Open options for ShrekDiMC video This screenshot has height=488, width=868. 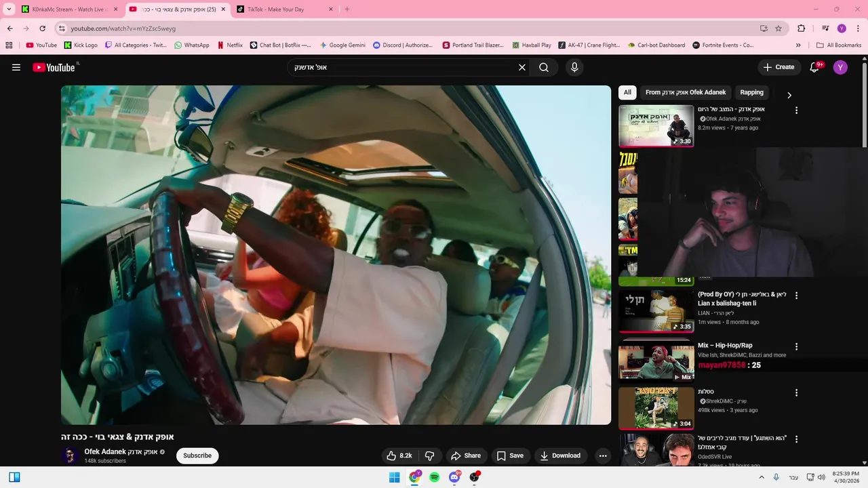click(796, 392)
